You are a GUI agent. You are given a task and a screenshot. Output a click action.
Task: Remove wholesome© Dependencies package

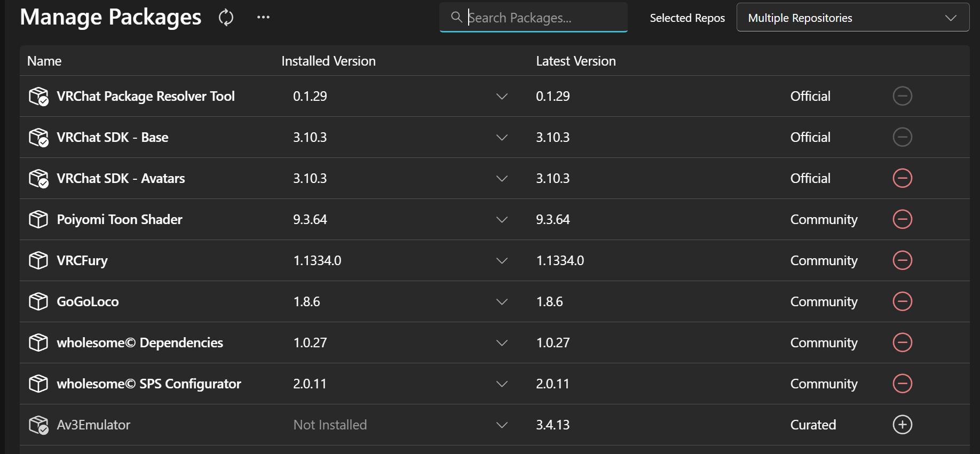point(902,343)
